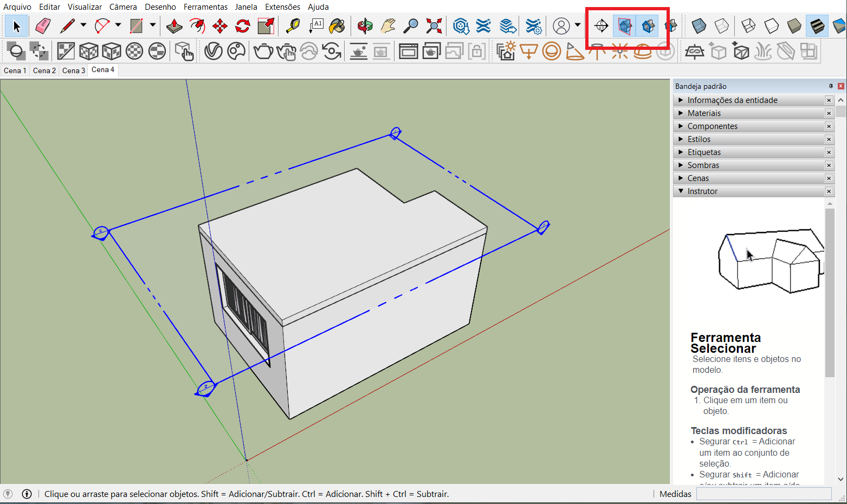
Task: Toggle Display Section Fill
Action: tap(671, 26)
